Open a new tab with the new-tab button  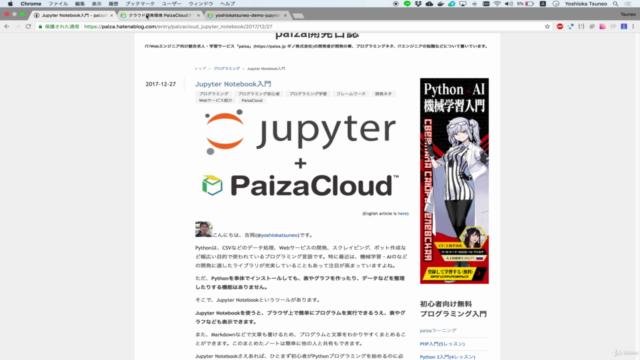point(298,16)
